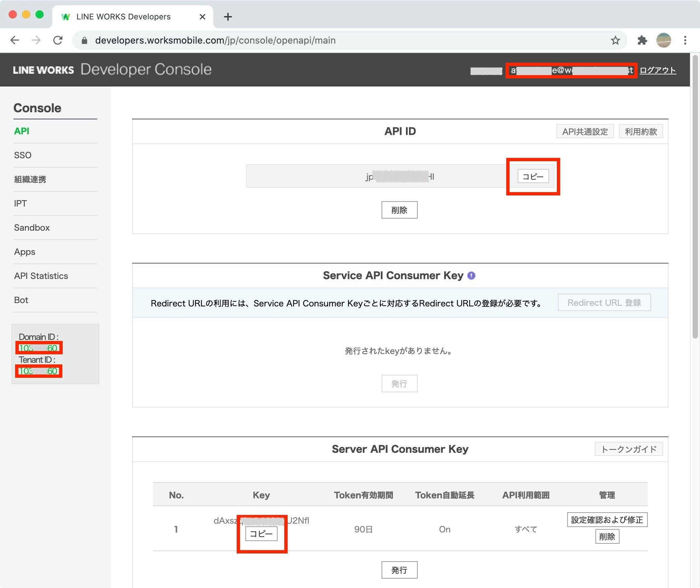This screenshot has width=700, height=588.
Task: Open the トークンガイド button
Action: point(629,449)
